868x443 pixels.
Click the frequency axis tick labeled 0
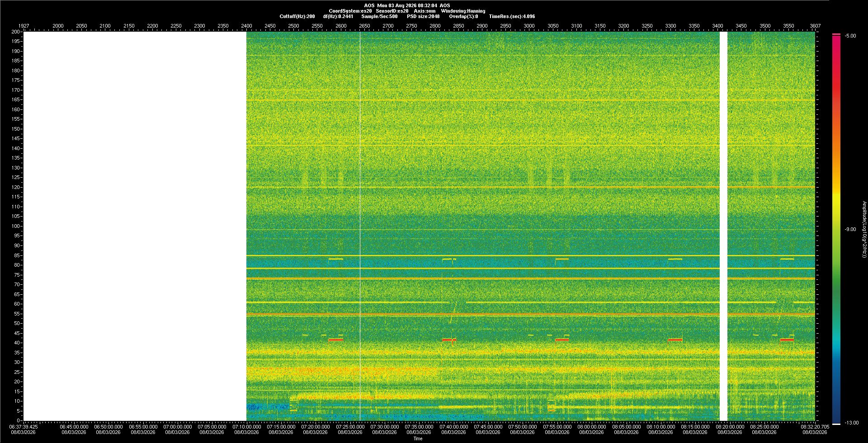click(x=19, y=420)
